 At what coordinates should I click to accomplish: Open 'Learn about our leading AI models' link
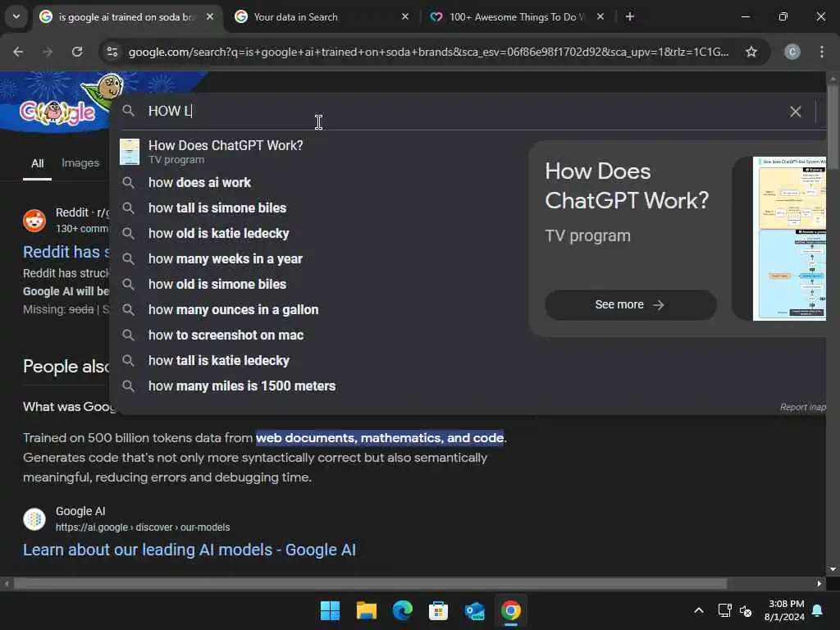[189, 550]
